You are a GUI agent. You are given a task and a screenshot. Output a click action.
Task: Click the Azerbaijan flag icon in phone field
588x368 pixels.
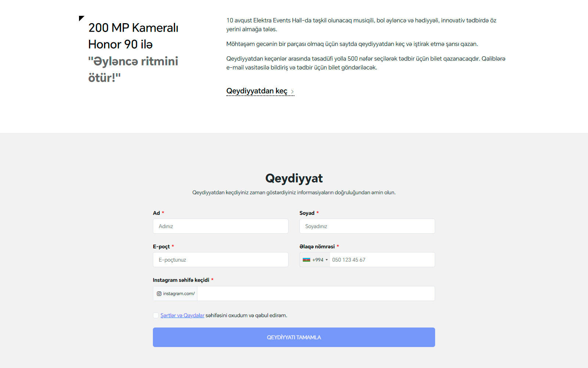pos(306,260)
